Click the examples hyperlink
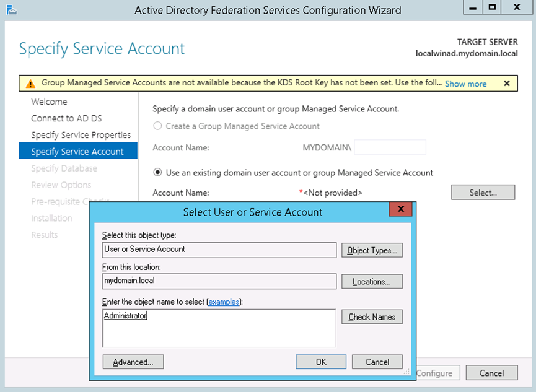The image size is (536, 392). (224, 302)
